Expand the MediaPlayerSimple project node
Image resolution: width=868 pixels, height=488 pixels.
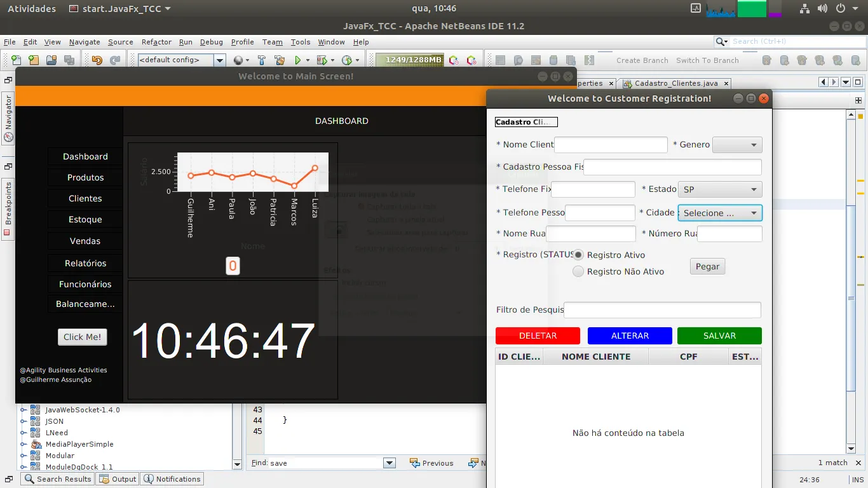[x=24, y=444]
